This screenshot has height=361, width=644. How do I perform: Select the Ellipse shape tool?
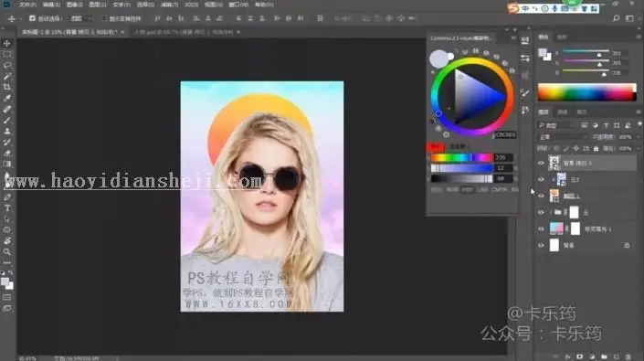(7, 230)
